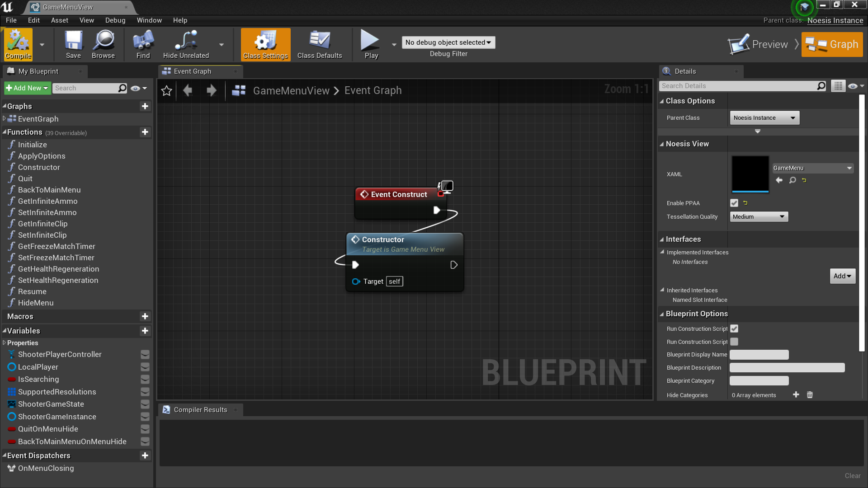
Task: Open the Find tool in toolbar
Action: point(143,44)
